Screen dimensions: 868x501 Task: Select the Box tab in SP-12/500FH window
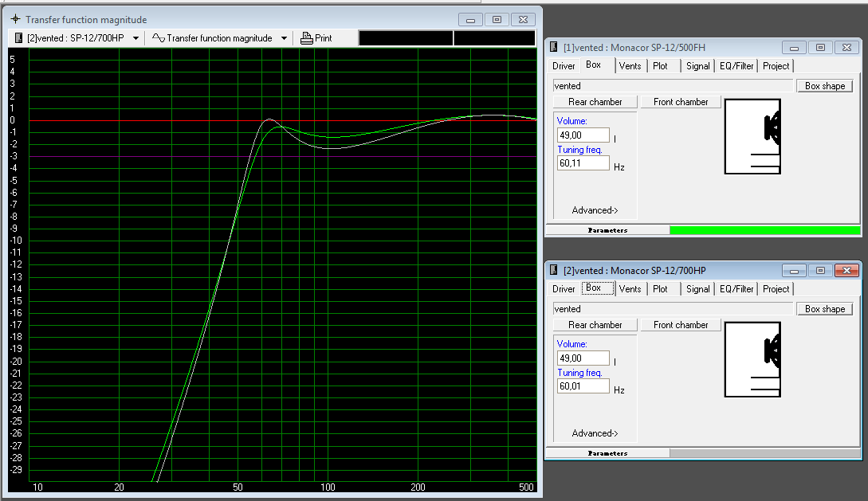point(594,65)
